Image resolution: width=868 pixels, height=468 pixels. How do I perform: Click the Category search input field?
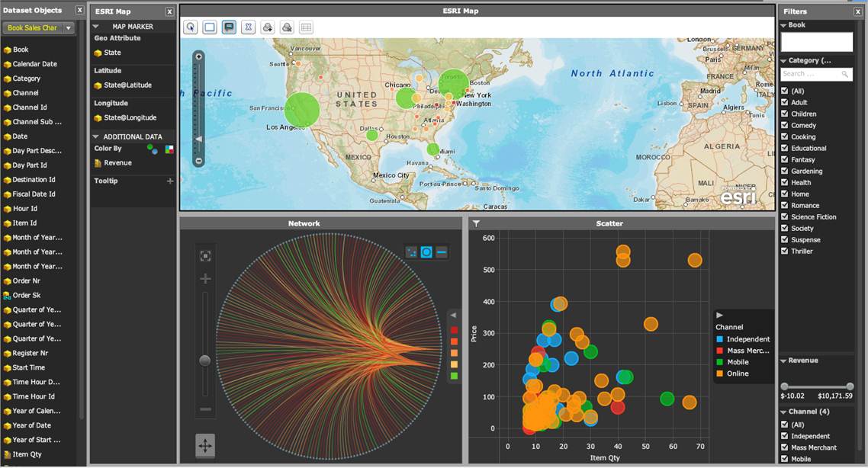pyautogui.click(x=817, y=74)
